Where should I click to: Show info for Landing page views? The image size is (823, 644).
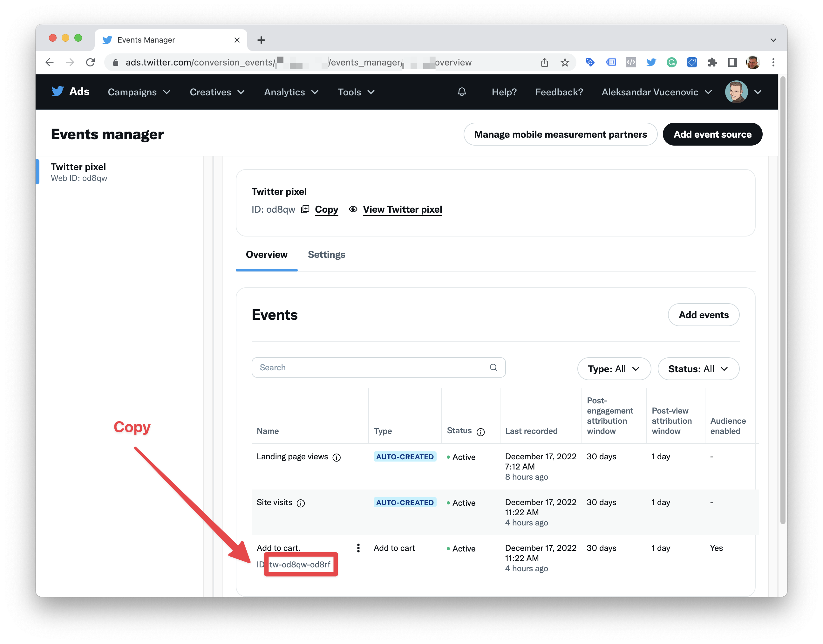[x=337, y=457]
